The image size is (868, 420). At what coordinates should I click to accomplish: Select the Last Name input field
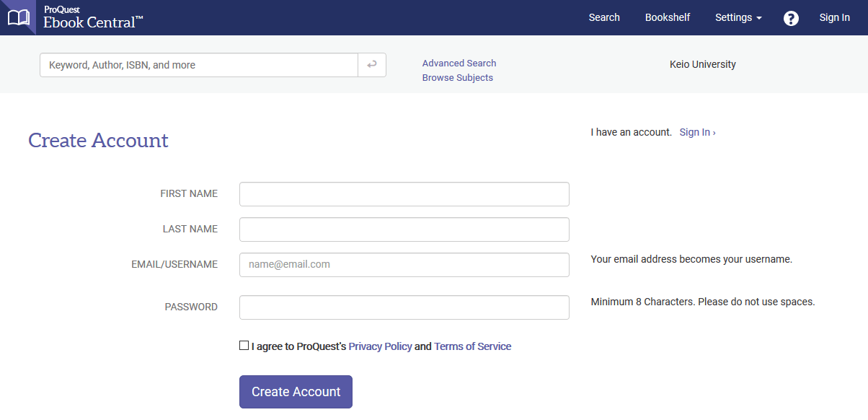click(x=404, y=229)
